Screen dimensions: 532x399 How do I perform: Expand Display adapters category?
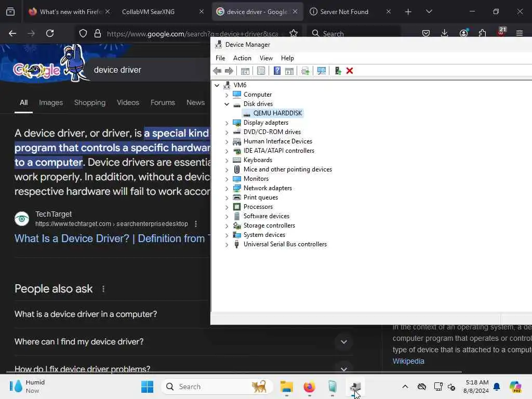point(227,123)
